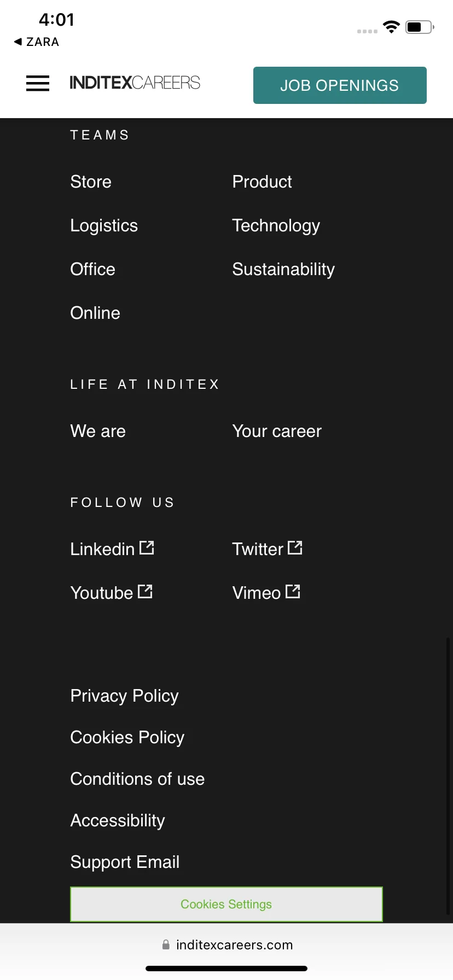Tap the lock icon beside inditexcareers.com
The height and width of the screenshot is (980, 453).
point(166,944)
